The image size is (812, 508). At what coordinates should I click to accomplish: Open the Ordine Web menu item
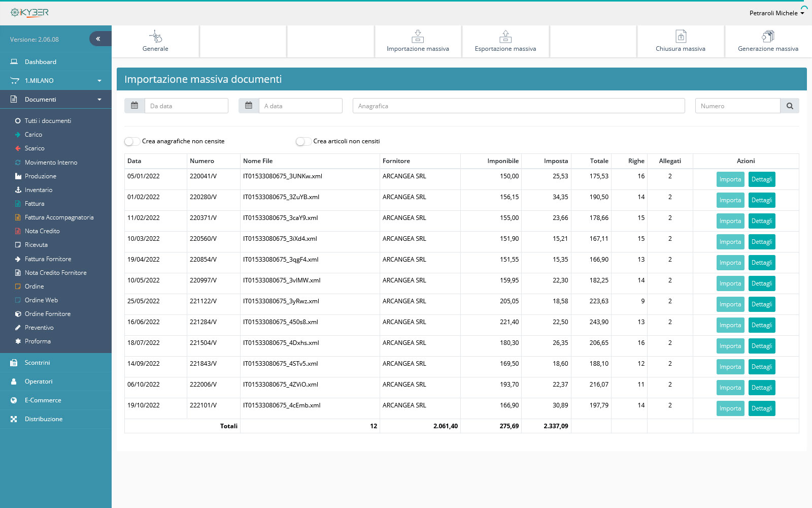coord(41,300)
